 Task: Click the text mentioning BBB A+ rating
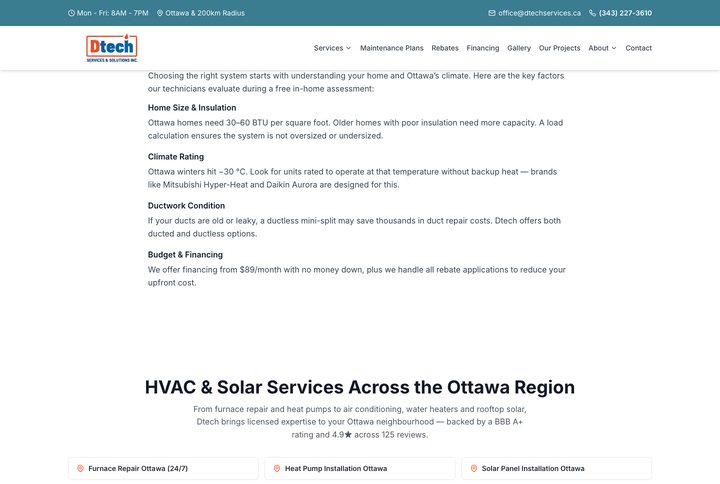360,422
